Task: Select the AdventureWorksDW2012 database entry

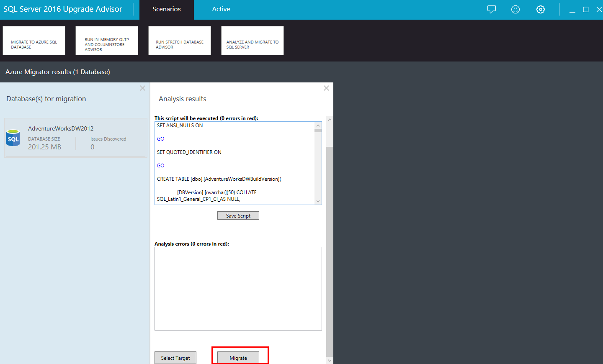Action: click(76, 138)
